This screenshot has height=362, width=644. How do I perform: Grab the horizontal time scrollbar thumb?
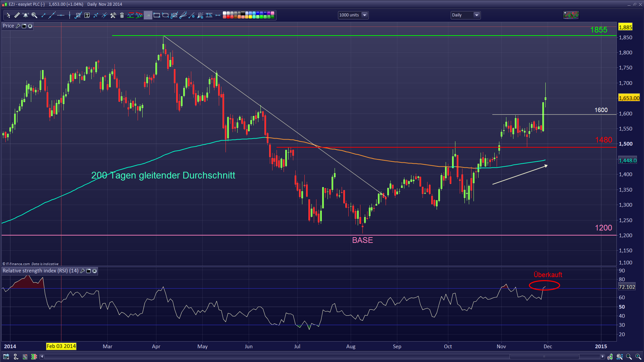pyautogui.click(x=544, y=357)
